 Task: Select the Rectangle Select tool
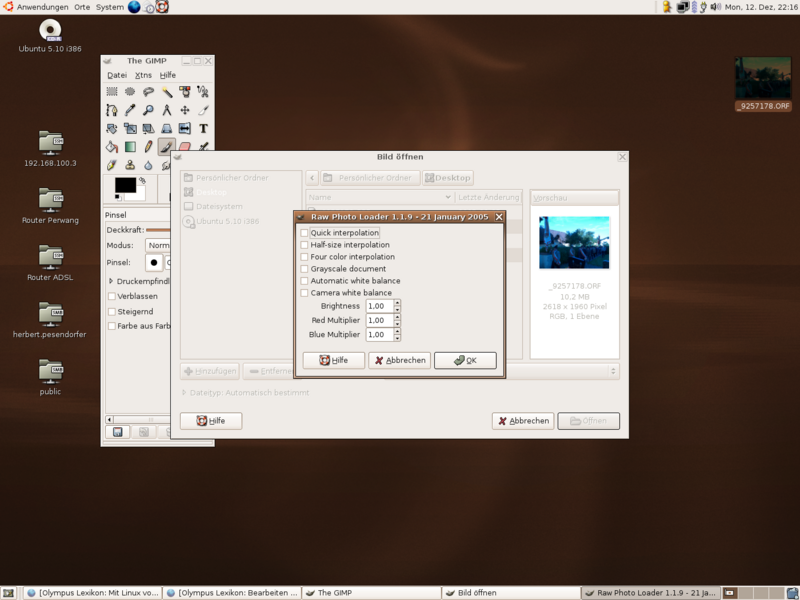(x=113, y=92)
